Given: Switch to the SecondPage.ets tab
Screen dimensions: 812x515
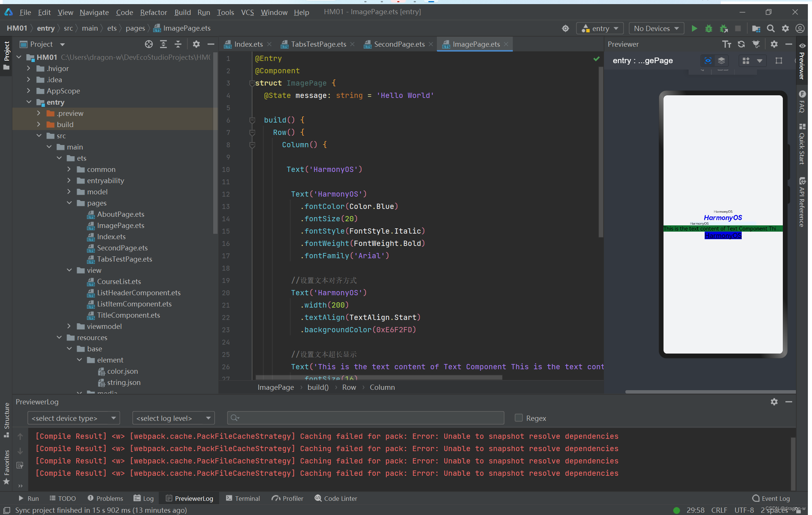Looking at the screenshot, I should [399, 44].
